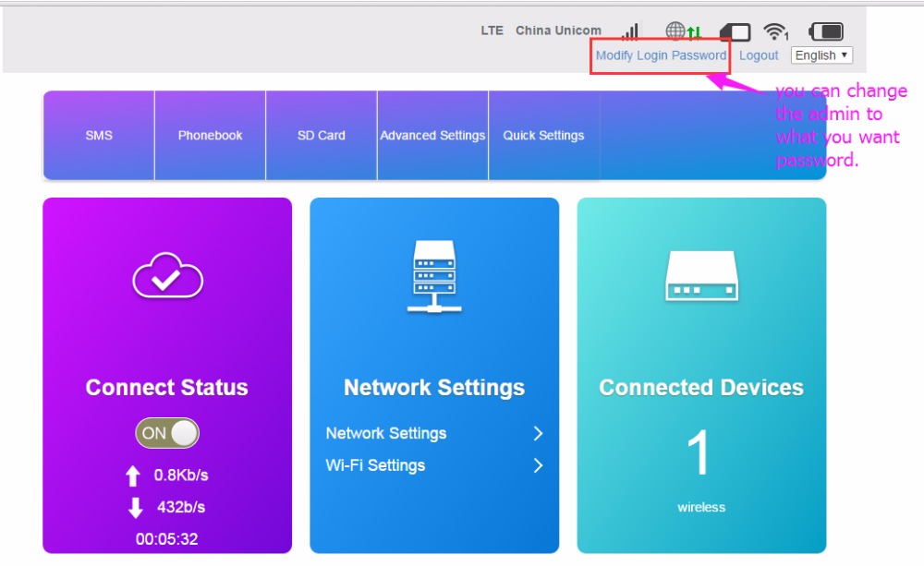Viewport: 924px width, 566px height.
Task: Click the Logout link
Action: click(759, 55)
